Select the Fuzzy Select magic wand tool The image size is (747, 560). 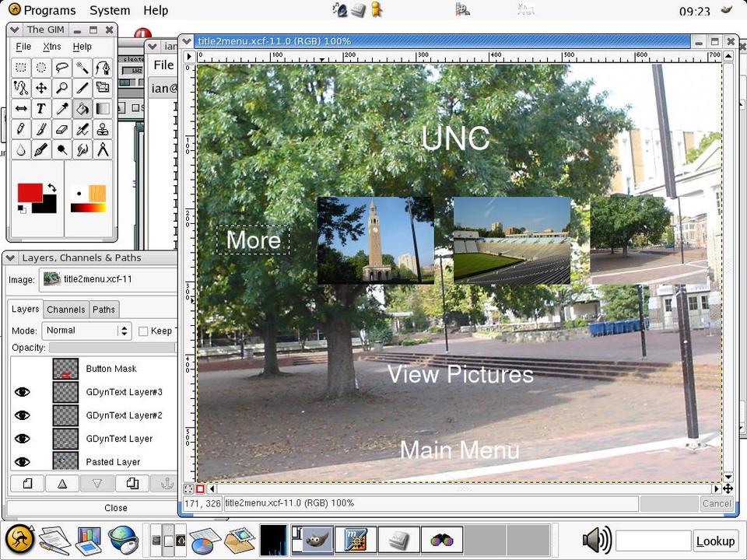(x=82, y=68)
